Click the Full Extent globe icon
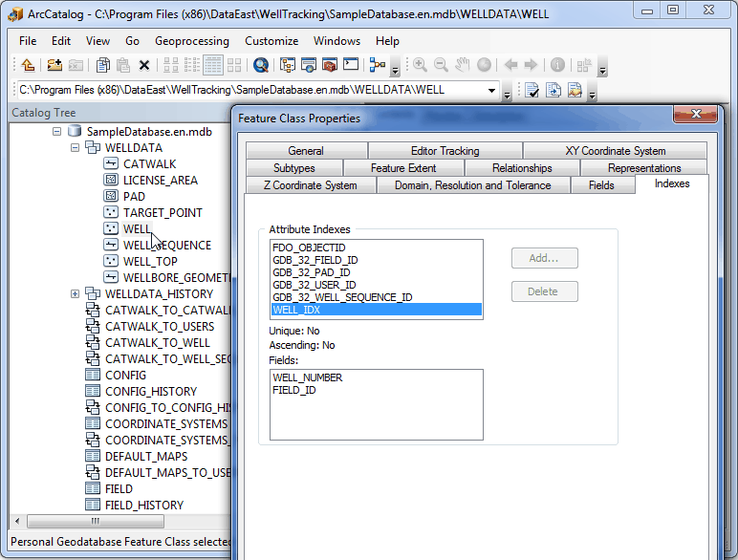Image resolution: width=738 pixels, height=560 pixels. coord(484,65)
